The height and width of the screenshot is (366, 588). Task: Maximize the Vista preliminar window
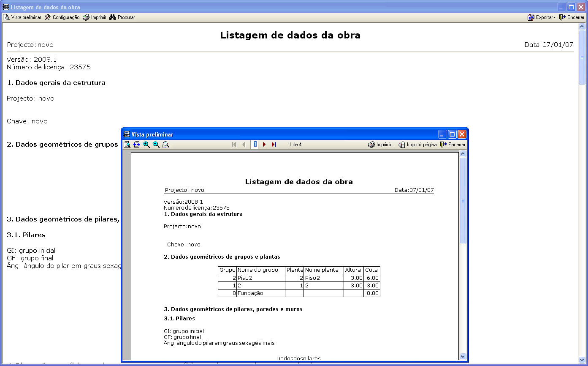click(x=452, y=134)
